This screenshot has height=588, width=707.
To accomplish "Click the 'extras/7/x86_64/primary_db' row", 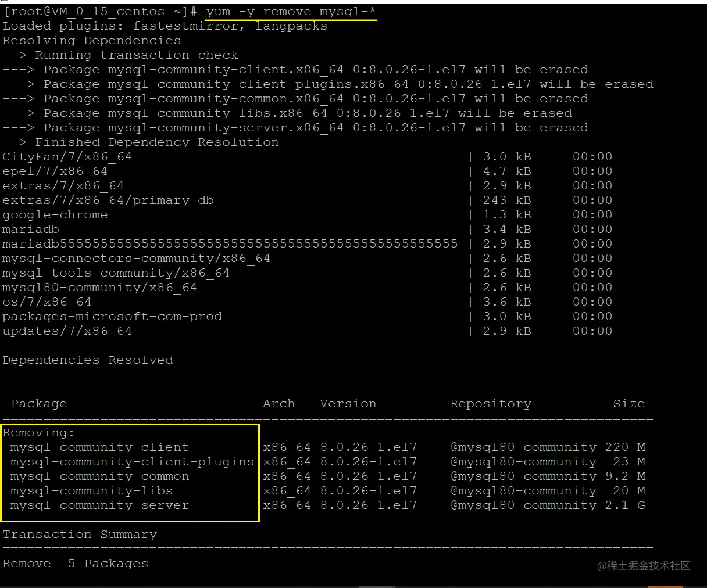I will (308, 200).
